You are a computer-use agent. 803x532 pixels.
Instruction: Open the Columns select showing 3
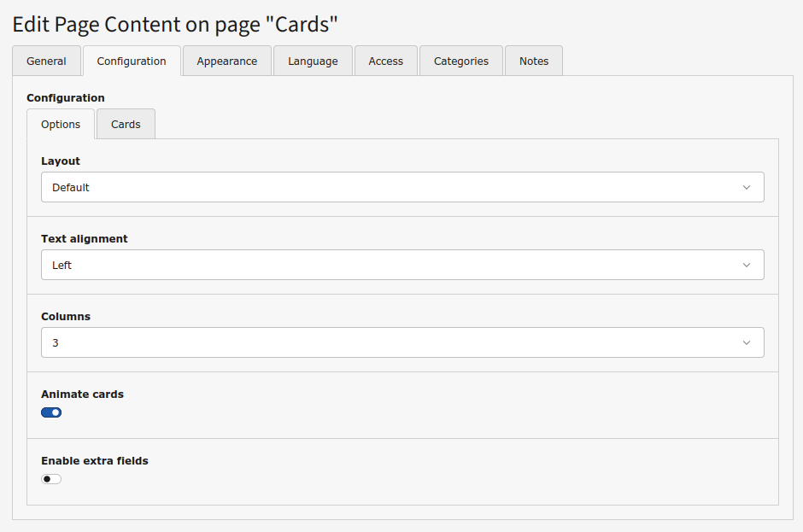click(x=384, y=343)
